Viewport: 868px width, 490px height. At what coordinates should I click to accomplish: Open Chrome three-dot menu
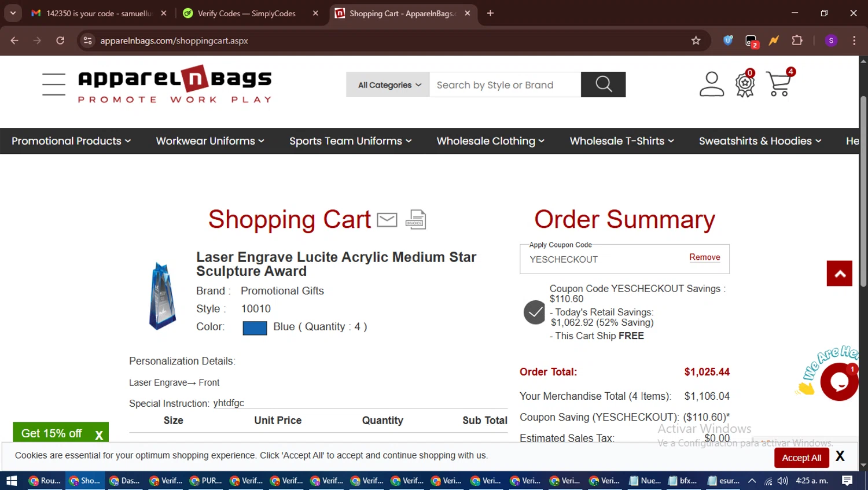(x=854, y=40)
